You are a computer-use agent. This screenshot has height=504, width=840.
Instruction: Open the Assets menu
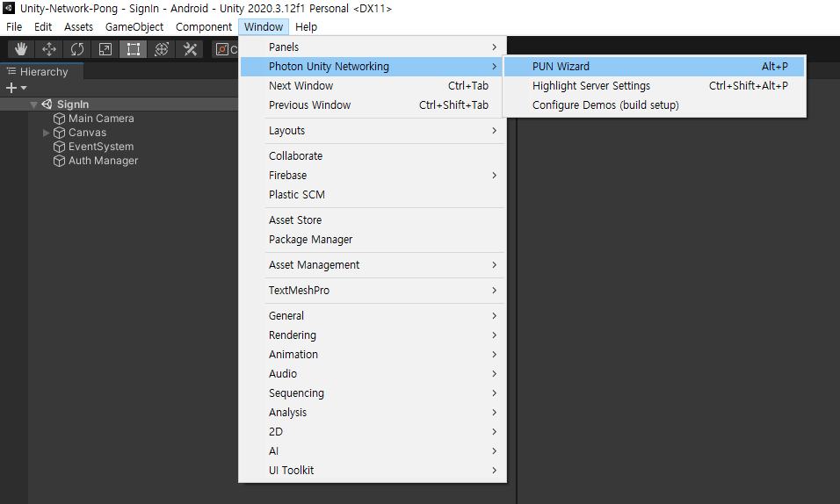pos(78,26)
